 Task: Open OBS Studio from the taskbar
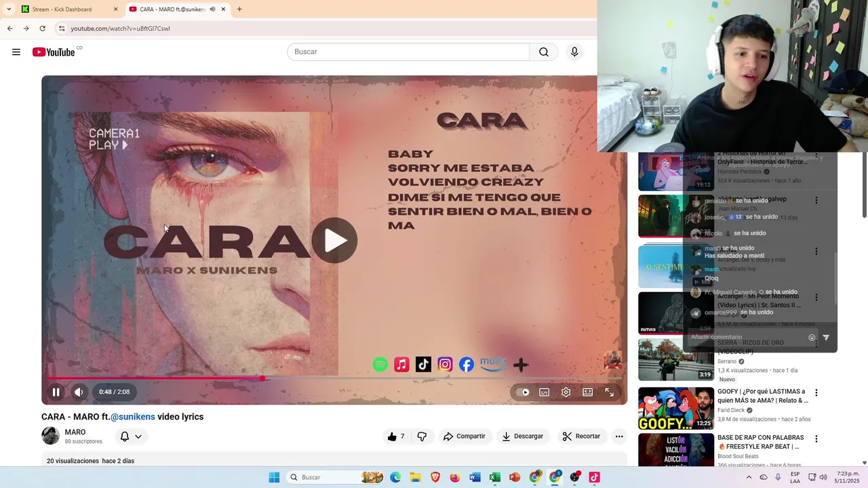click(575, 477)
